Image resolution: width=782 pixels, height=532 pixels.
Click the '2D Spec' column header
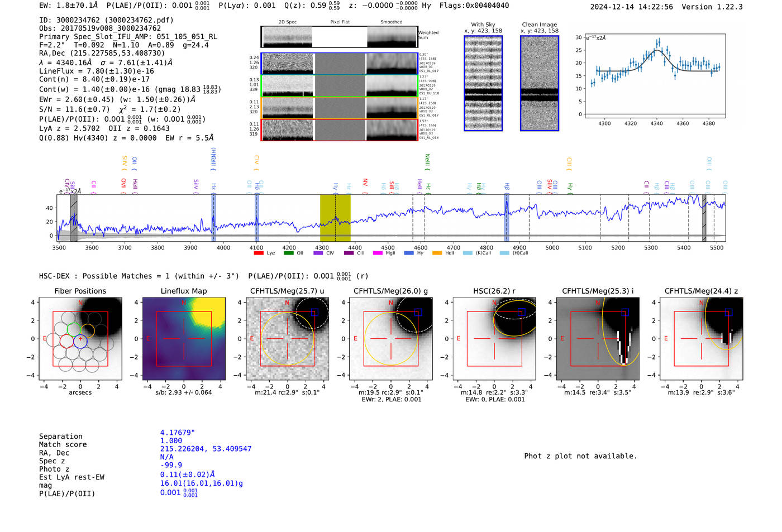tap(288, 22)
